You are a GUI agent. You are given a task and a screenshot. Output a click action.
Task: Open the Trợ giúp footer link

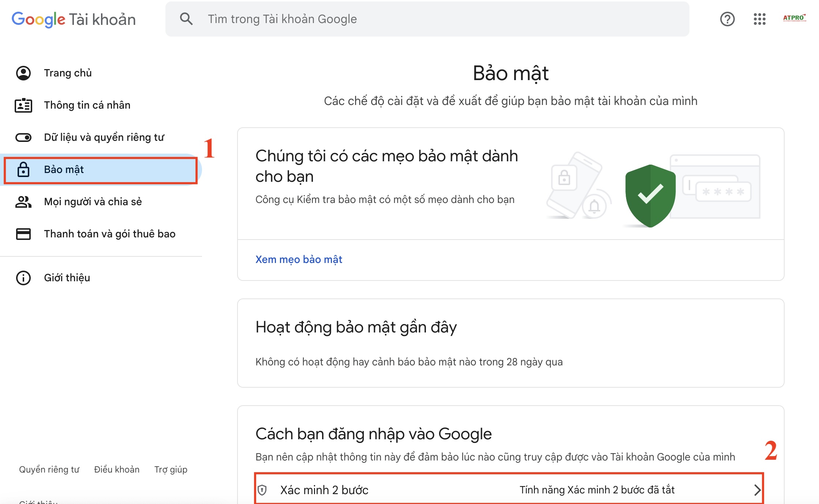click(171, 469)
